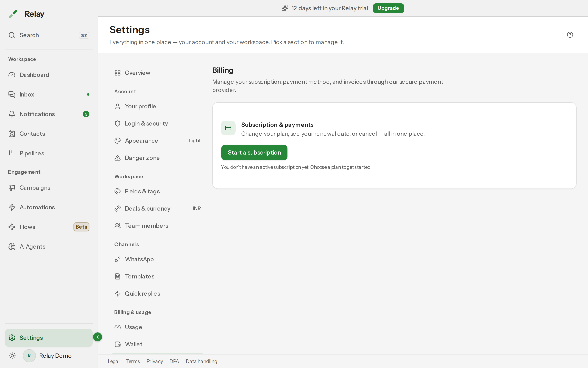The width and height of the screenshot is (588, 368).
Task: Click the credit card icon in Subscription card
Action: 228,128
